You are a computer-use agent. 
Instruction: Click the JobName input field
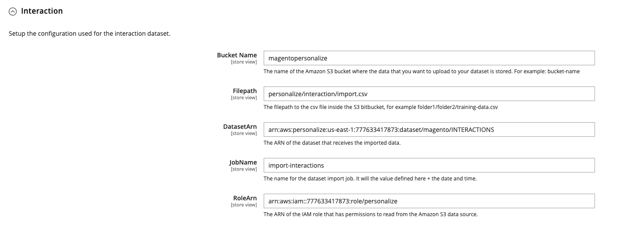click(x=428, y=165)
